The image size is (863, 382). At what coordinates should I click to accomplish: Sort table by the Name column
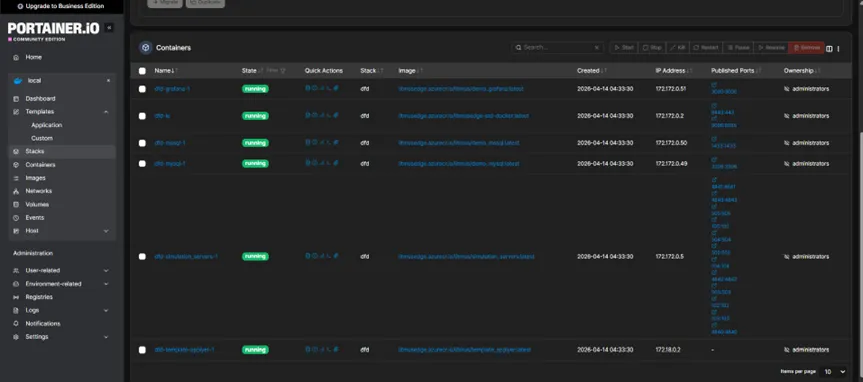click(166, 70)
